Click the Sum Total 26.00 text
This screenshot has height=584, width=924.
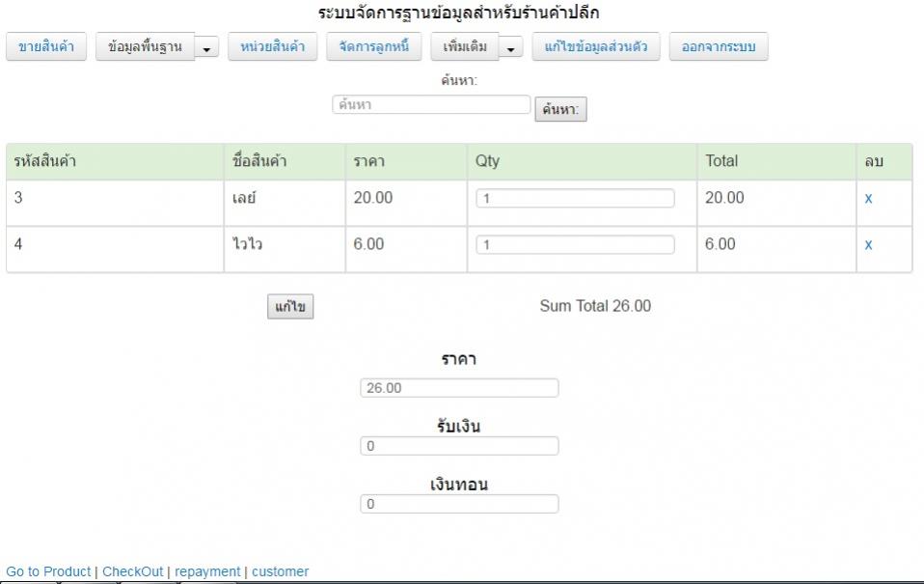[x=595, y=306]
